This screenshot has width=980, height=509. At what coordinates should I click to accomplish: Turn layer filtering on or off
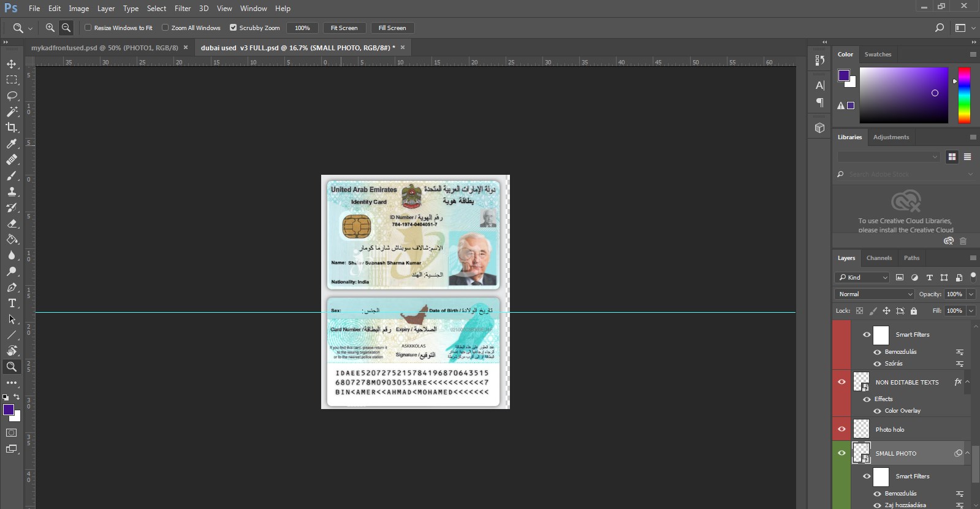coord(973,277)
